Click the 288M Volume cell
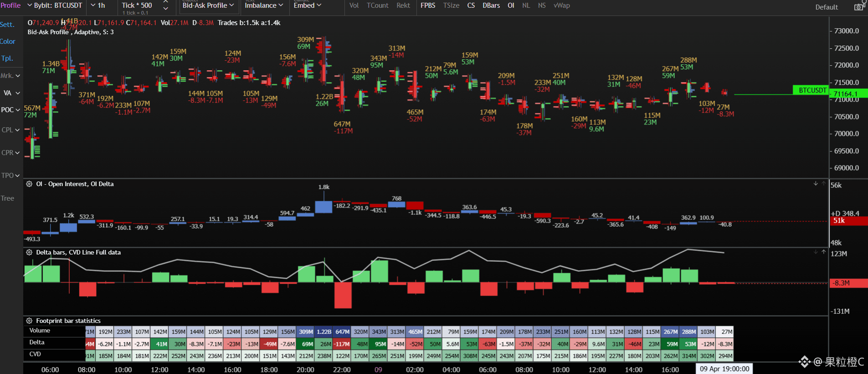The height and width of the screenshot is (374, 868). 688,332
